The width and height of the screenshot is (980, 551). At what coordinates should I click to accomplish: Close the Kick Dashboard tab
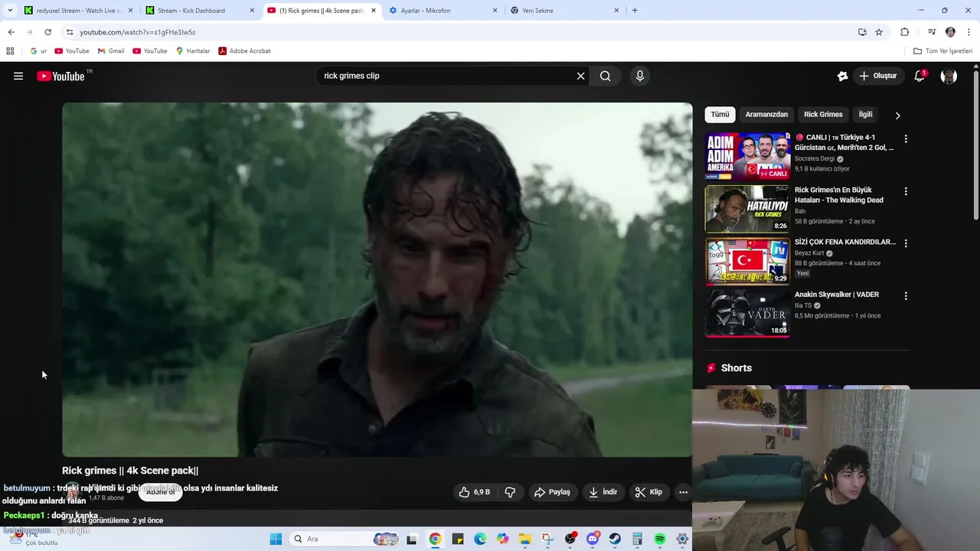[x=252, y=11]
